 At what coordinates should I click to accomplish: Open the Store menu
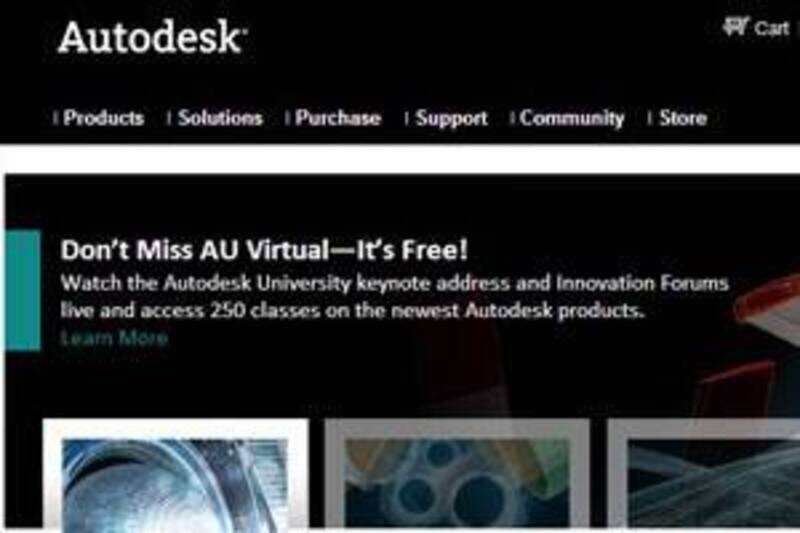[683, 118]
